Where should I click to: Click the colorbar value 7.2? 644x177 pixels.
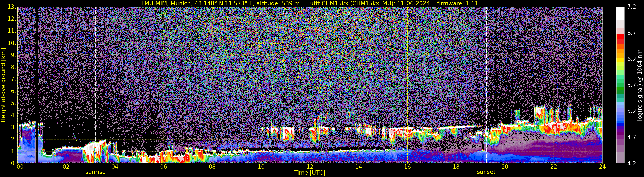click(x=632, y=7)
